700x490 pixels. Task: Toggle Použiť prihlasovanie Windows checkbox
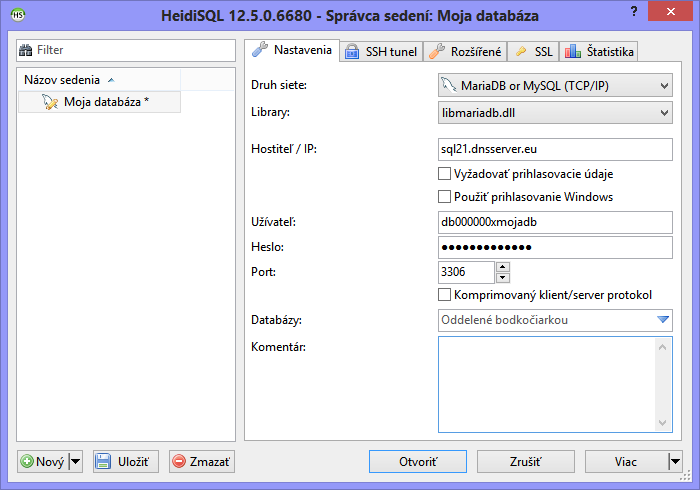(x=445, y=197)
